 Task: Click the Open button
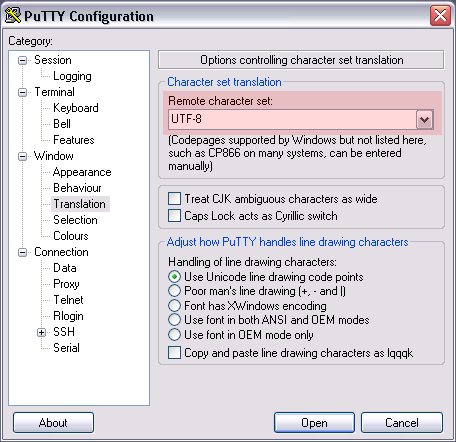pyautogui.click(x=314, y=423)
